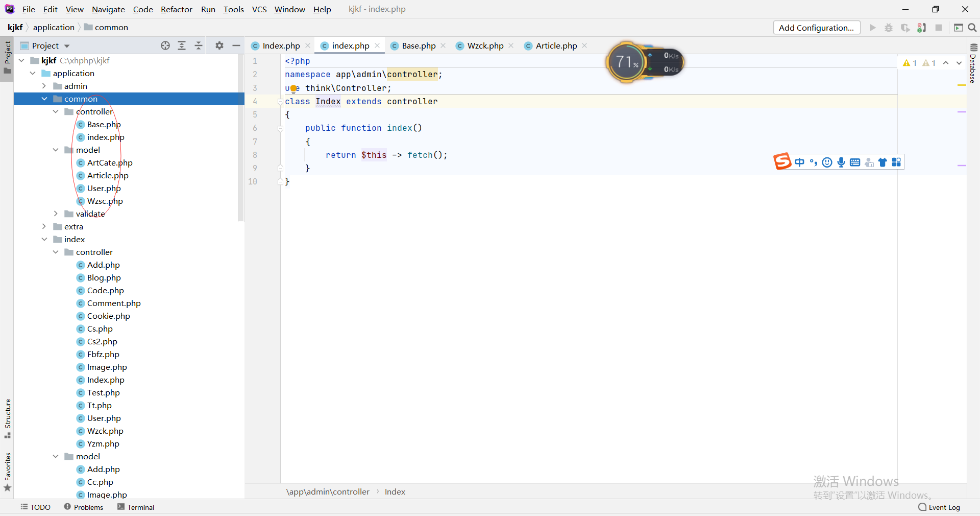
Task: Click the lightbulb intention icon on line 3
Action: click(x=294, y=88)
